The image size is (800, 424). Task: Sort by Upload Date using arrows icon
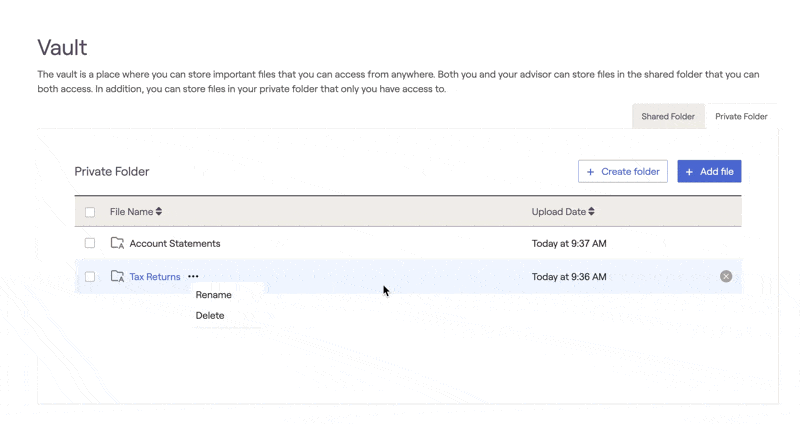(x=591, y=212)
